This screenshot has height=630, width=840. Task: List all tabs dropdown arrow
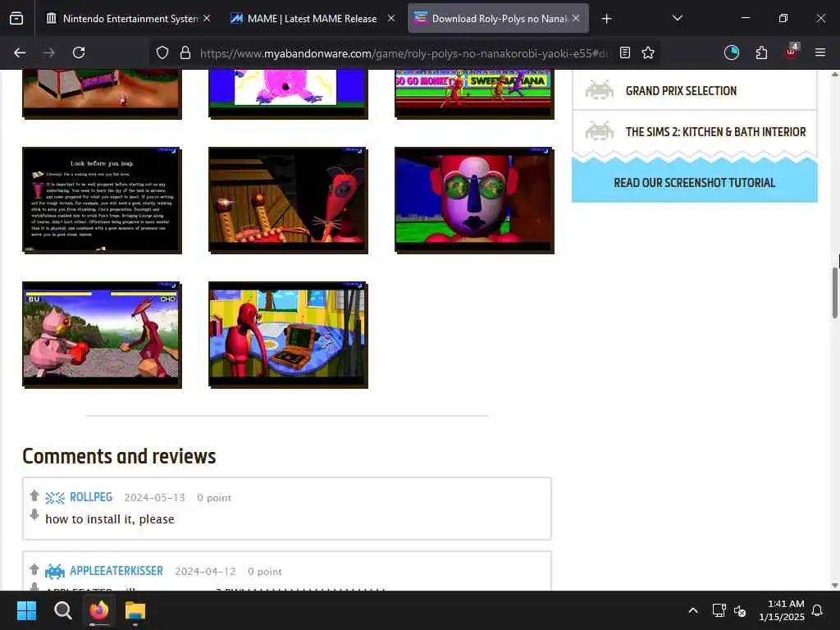677,19
